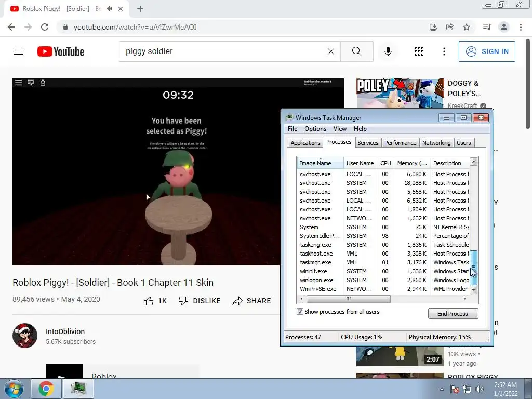
Task: Open the DOGGY & POLEY'S video thumbnail
Action: (x=400, y=94)
